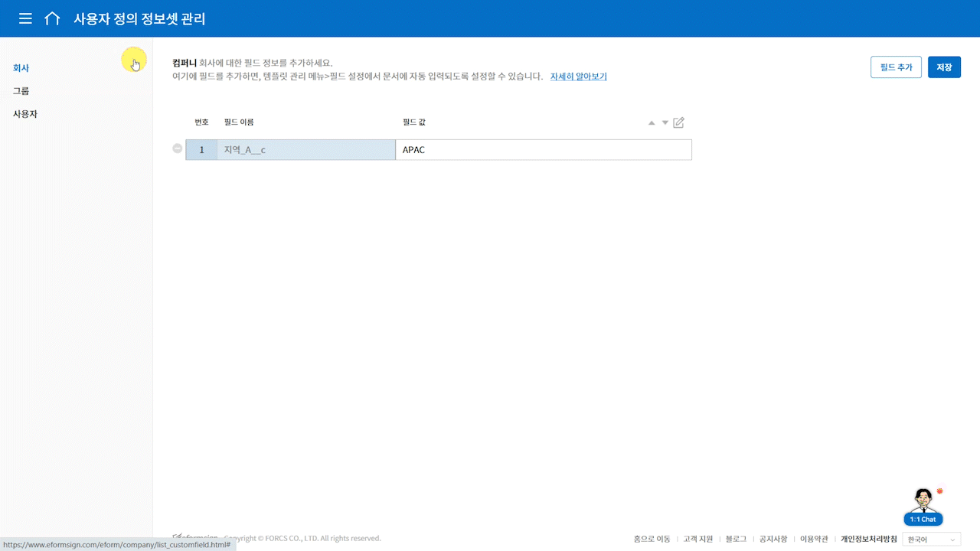Click the edit pencil icon above the field value
The width and height of the screenshot is (980, 551).
coord(678,122)
